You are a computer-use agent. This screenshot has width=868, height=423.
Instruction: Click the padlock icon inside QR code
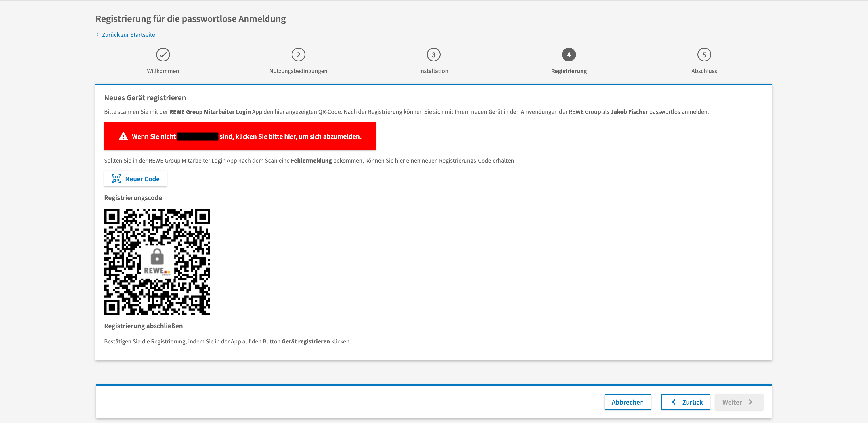pyautogui.click(x=157, y=257)
